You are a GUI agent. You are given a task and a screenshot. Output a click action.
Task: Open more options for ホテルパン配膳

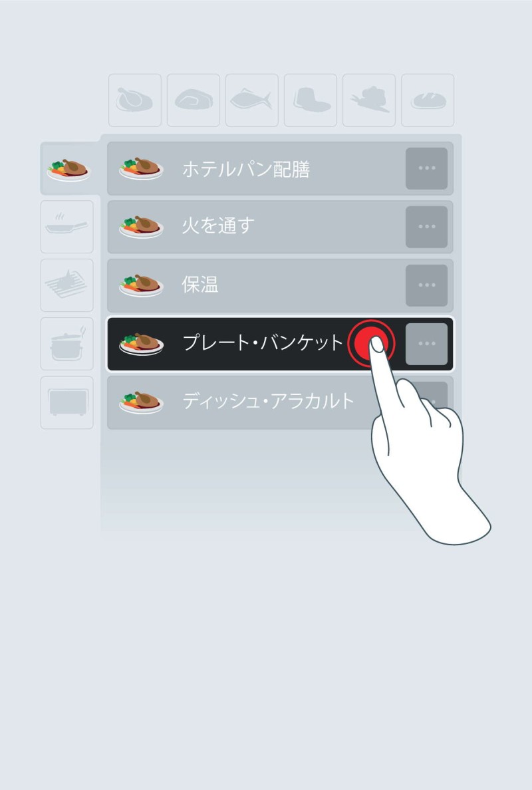pos(427,168)
